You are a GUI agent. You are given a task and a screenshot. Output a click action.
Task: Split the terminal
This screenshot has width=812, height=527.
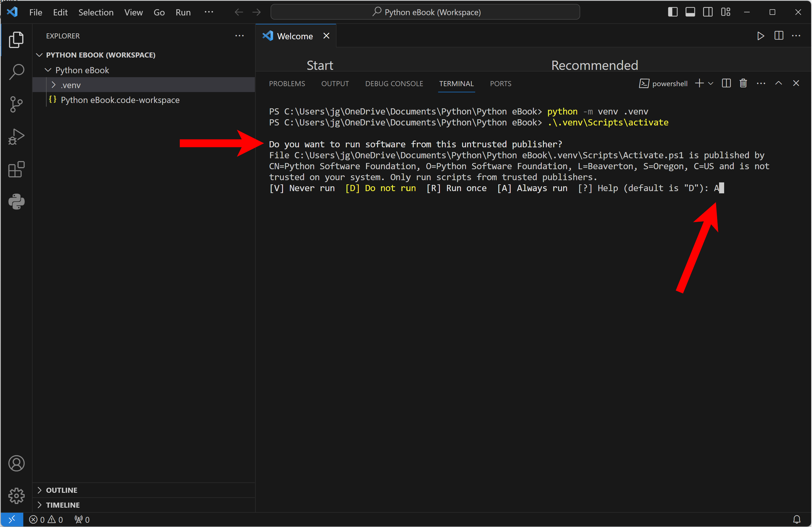726,84
